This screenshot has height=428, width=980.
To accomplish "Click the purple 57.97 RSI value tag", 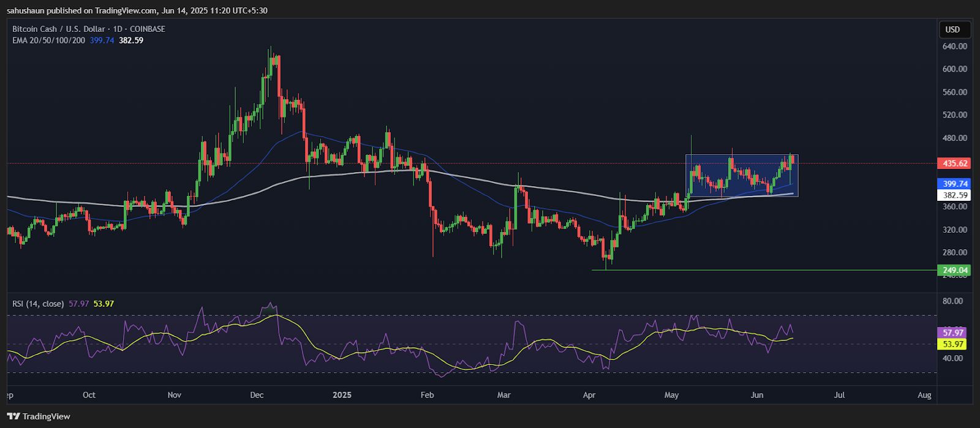I will coord(953,332).
